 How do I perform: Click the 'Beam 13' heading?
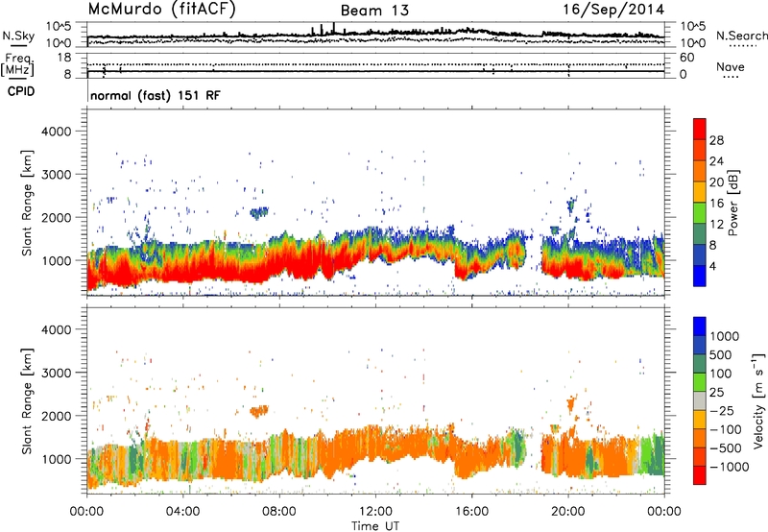pos(374,11)
